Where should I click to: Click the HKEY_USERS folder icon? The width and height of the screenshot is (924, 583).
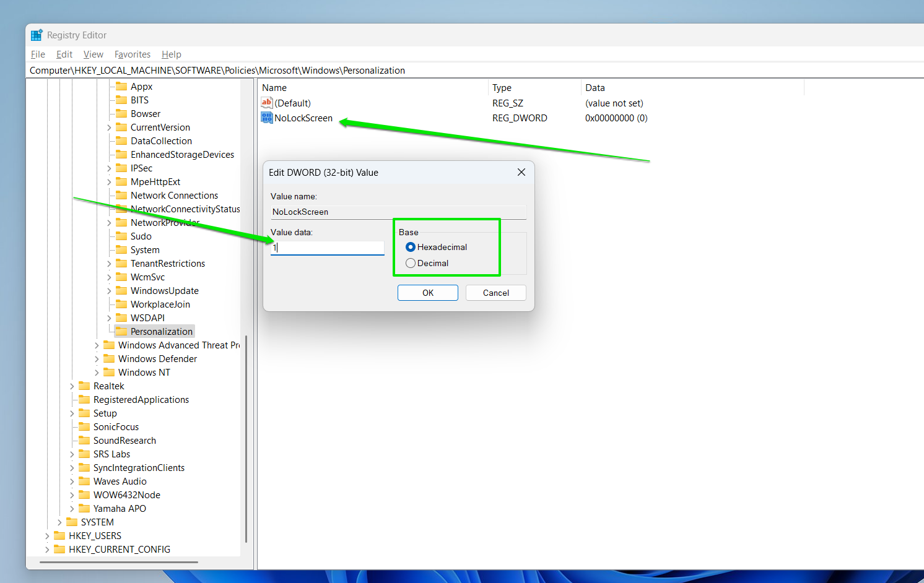60,536
